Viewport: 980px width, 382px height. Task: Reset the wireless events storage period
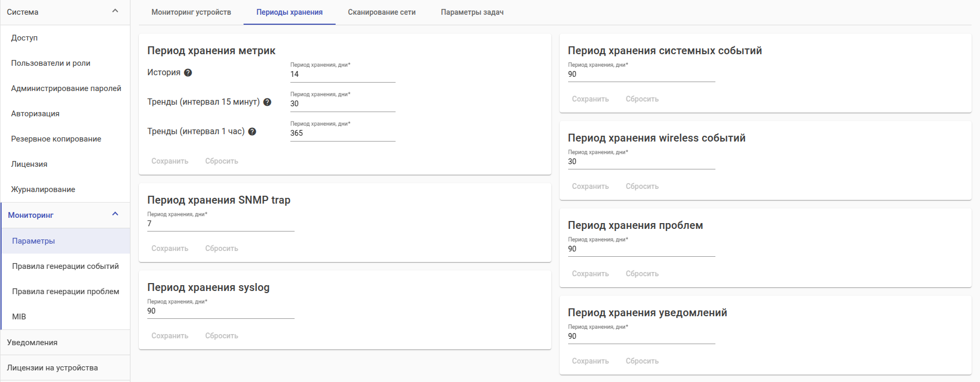(x=642, y=186)
